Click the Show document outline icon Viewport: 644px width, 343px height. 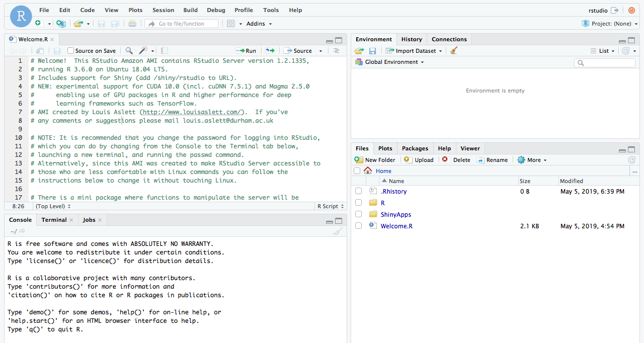[x=337, y=51]
